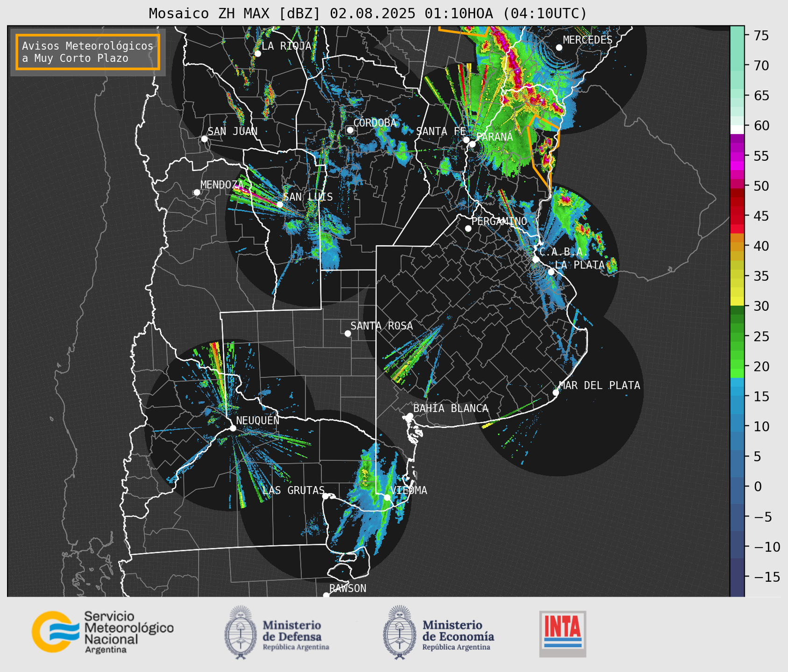Click the CORDOBA city label

pos(375,123)
